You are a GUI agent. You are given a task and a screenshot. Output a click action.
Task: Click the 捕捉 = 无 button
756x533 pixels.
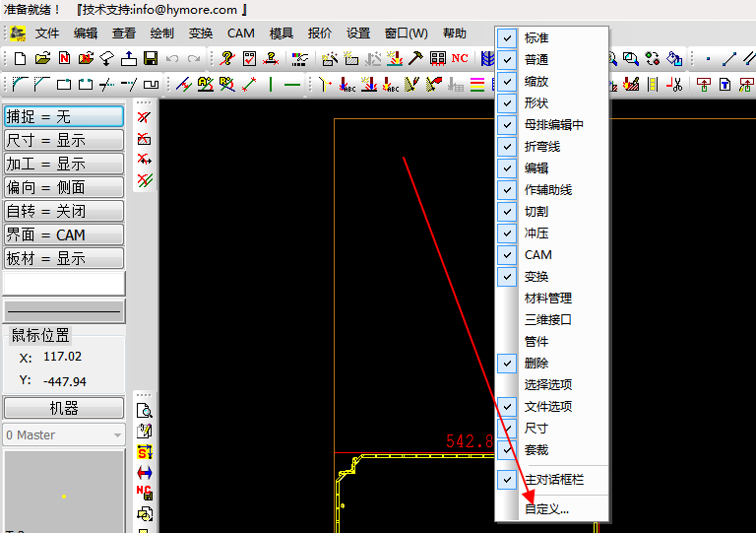(x=64, y=117)
